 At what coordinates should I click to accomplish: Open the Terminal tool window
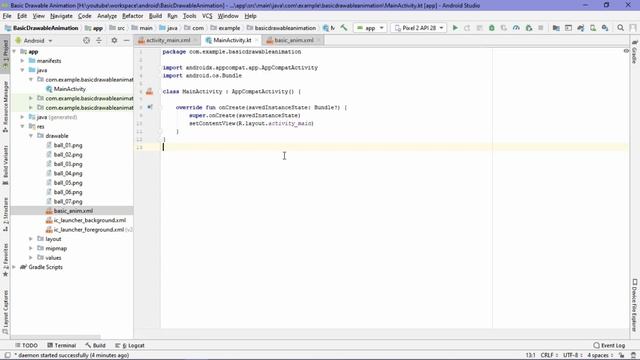62,345
